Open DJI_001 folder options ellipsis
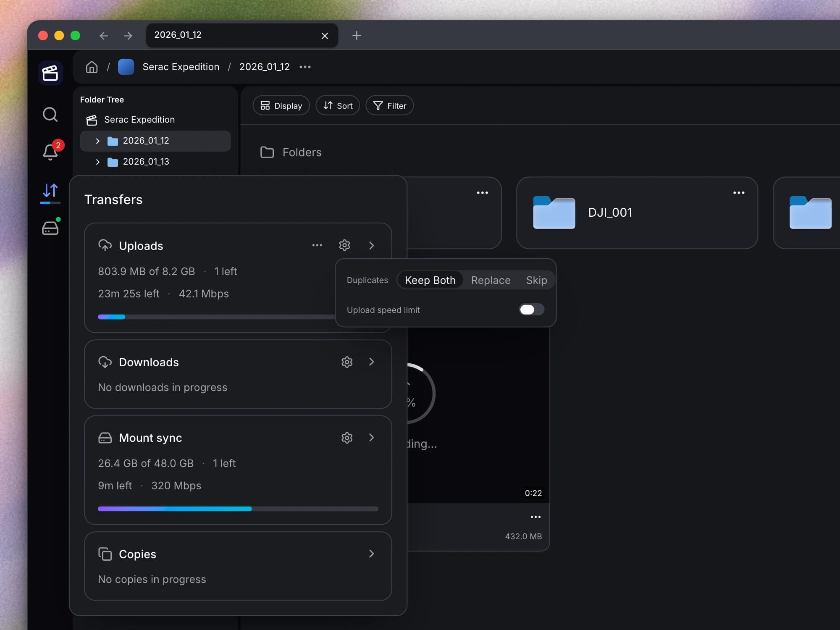 coord(739,193)
